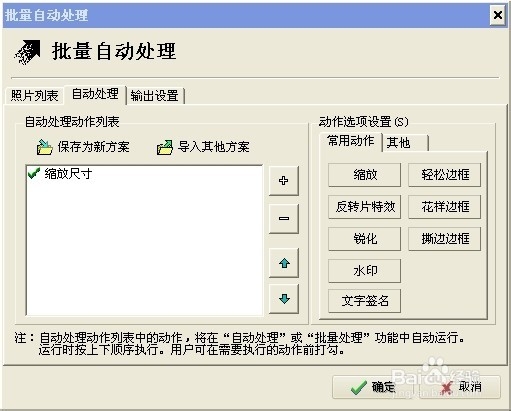The image size is (511, 411).
Task: Click the 保存为新方案 label
Action: coord(94,147)
